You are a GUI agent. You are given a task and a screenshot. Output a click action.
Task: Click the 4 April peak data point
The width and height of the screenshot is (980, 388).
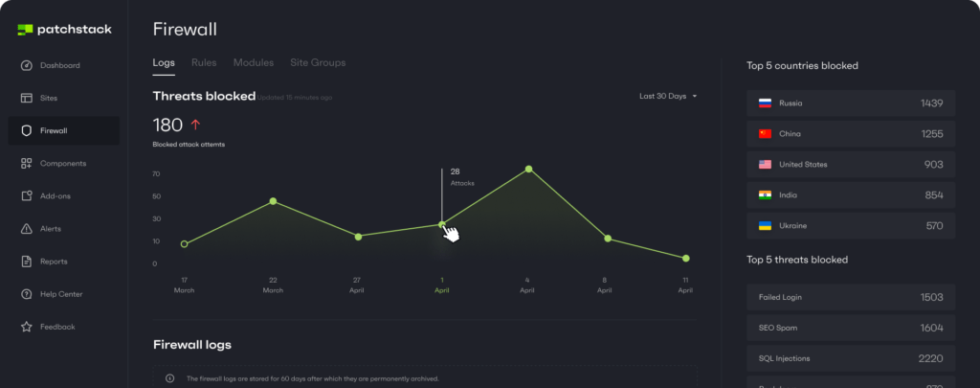click(x=528, y=170)
